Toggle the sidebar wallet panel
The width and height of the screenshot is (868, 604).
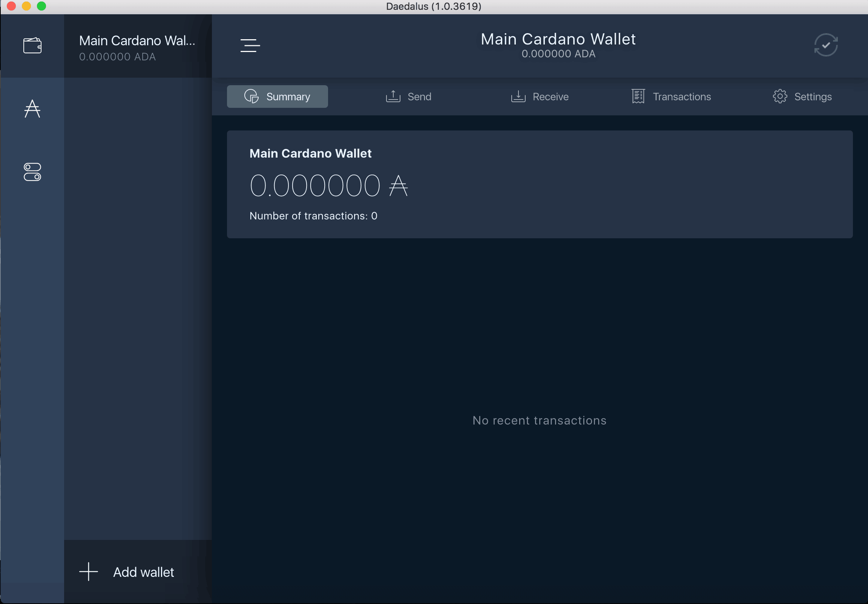[x=250, y=46]
